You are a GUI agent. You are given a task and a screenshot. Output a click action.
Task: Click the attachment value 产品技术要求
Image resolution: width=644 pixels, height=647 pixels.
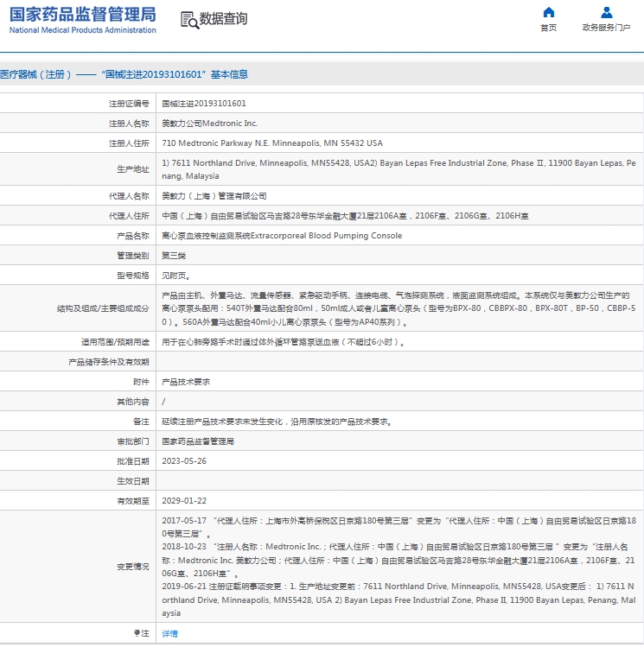point(186,382)
